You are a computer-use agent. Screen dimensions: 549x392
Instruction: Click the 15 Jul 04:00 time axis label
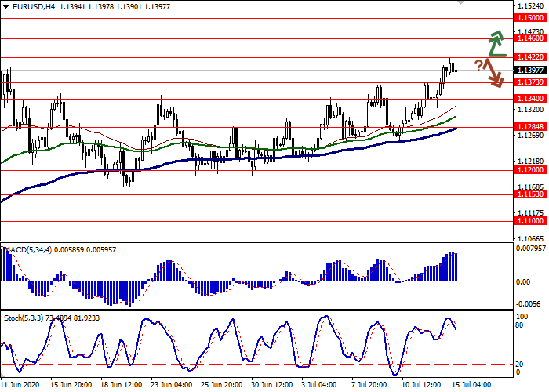[471, 386]
